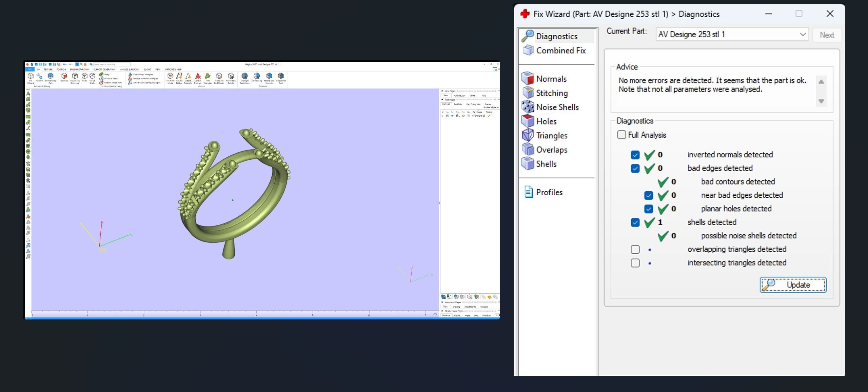
Task: Click ShrinkWrap Part ribbon icon
Action: click(51, 77)
